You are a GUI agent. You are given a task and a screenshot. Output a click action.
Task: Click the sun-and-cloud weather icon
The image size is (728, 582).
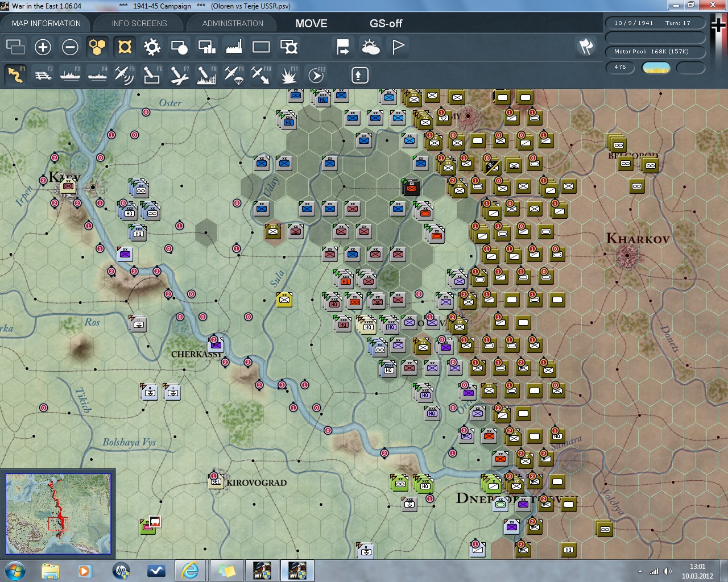pos(370,47)
